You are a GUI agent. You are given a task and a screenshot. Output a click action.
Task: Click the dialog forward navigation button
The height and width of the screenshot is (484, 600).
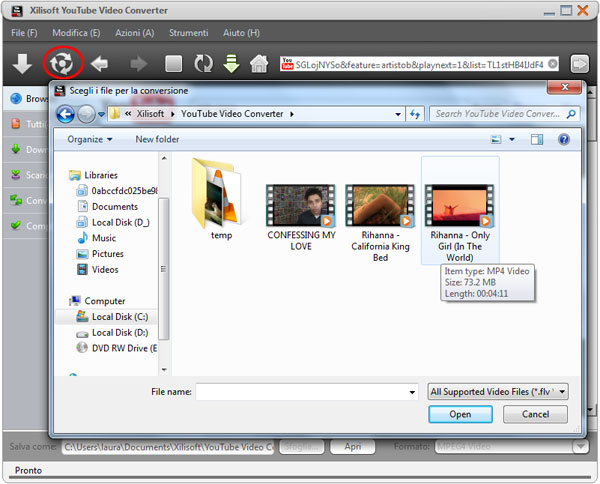tap(86, 114)
